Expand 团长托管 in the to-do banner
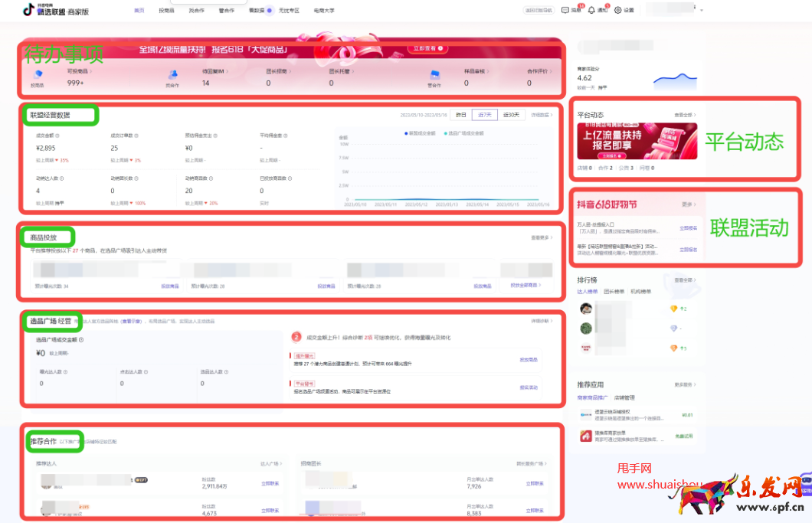 341,71
